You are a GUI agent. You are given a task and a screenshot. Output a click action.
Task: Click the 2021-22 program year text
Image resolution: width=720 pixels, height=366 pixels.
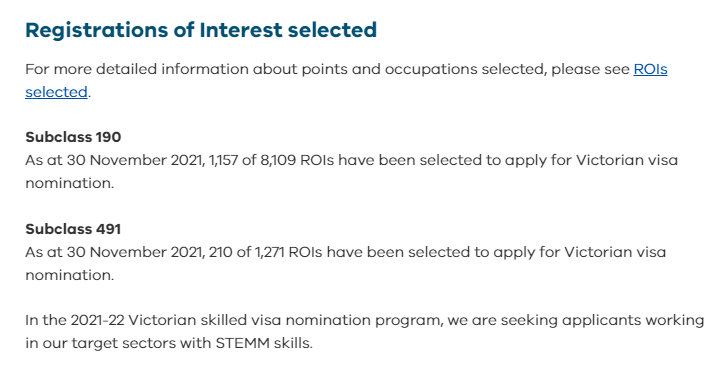click(97, 320)
